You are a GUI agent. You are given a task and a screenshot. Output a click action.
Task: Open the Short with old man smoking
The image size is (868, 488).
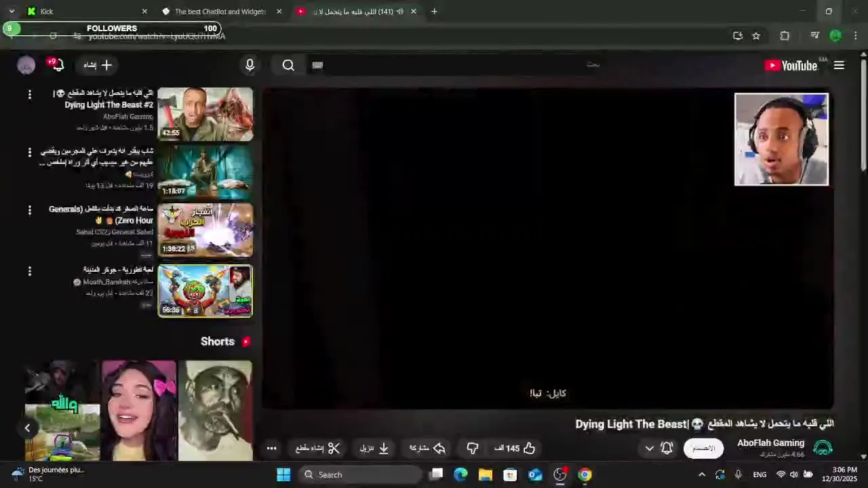tap(215, 411)
